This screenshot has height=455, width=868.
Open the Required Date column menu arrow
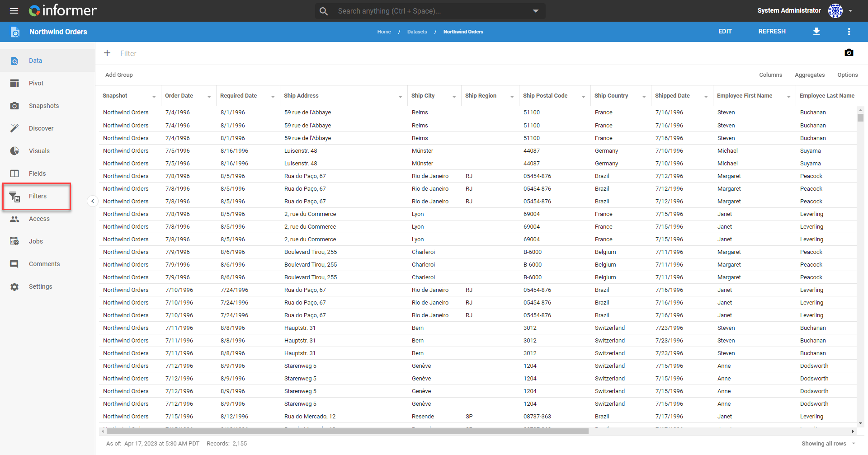pyautogui.click(x=273, y=97)
